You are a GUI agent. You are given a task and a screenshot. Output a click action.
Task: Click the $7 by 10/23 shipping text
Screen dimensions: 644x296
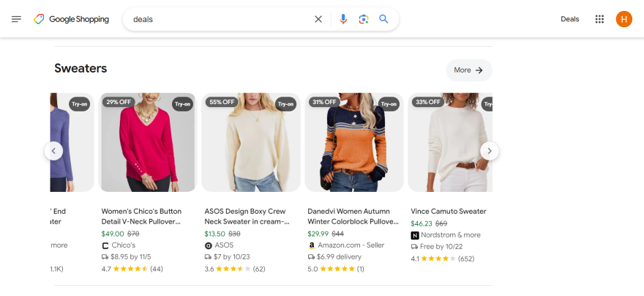[x=232, y=257]
